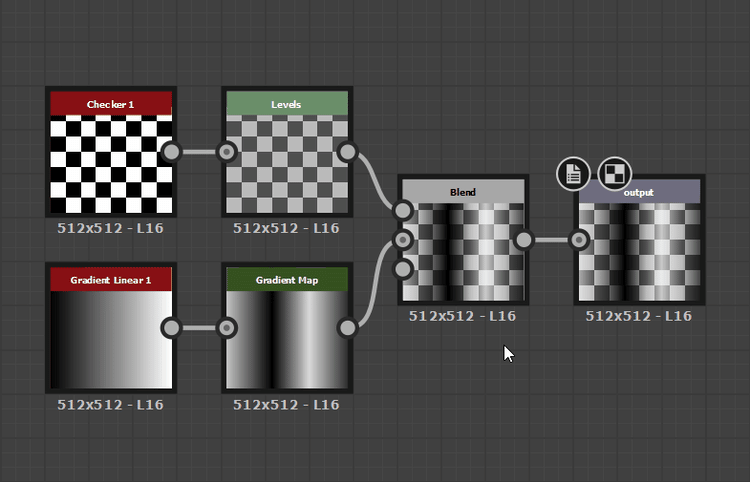Select the Checker 1 node title bar
This screenshot has width=750, height=482.
coord(111,104)
